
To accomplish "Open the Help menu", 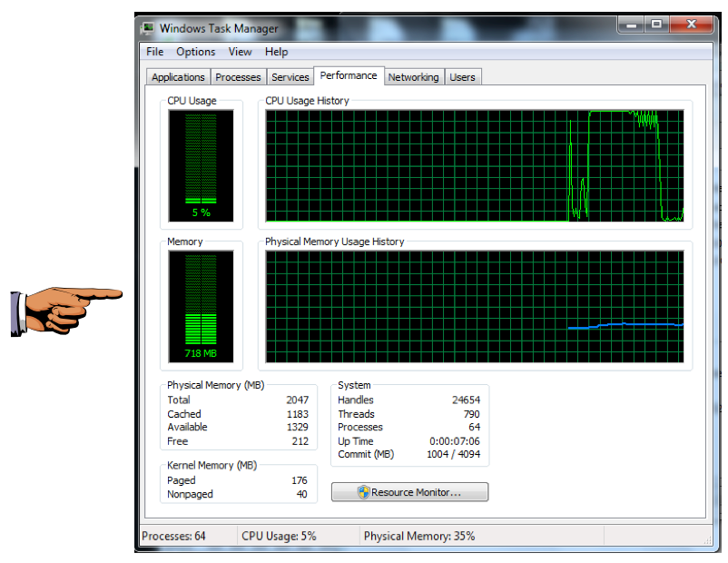I will pyautogui.click(x=276, y=52).
